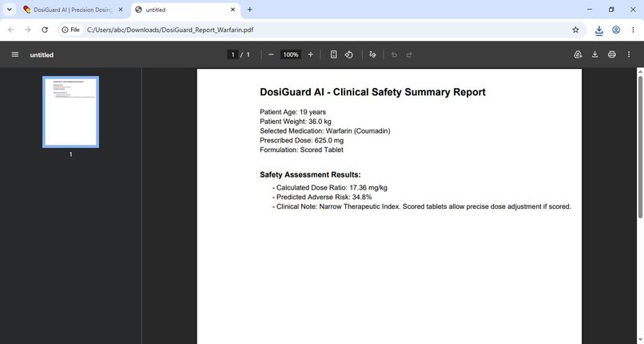Toggle the PDF sidebar menu icon
The width and height of the screenshot is (644, 344).
[15, 54]
